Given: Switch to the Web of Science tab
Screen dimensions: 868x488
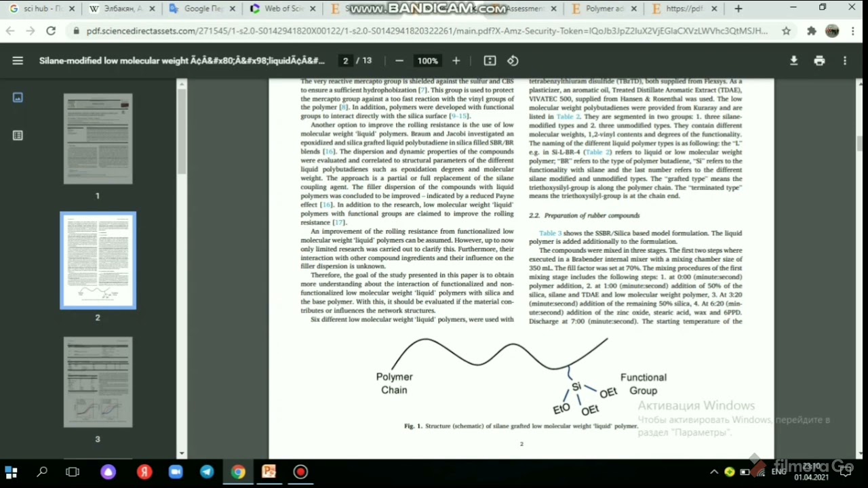Looking at the screenshot, I should (282, 9).
